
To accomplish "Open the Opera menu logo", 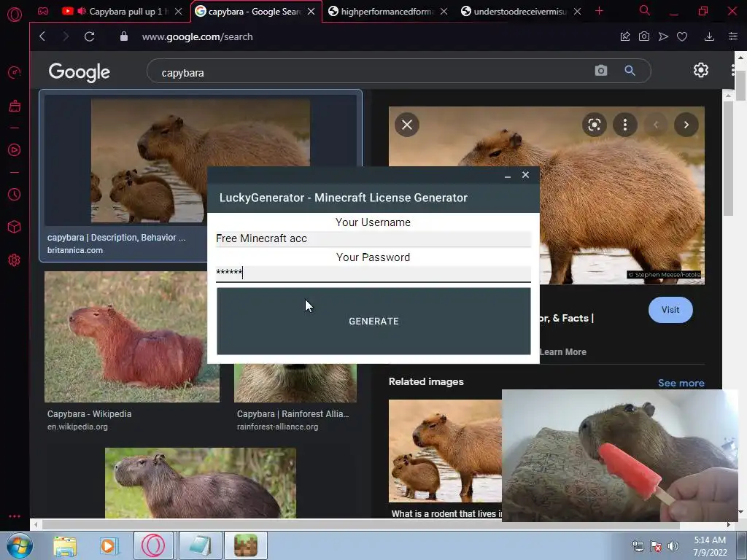I will tap(15, 15).
